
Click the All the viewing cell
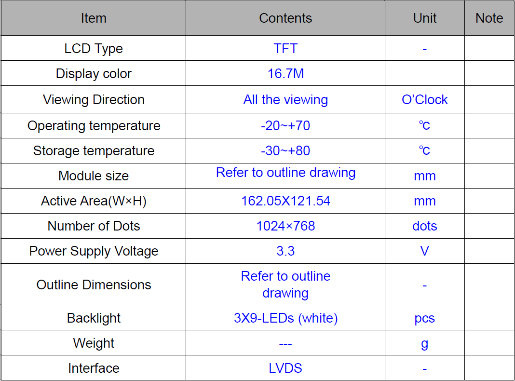coord(285,100)
